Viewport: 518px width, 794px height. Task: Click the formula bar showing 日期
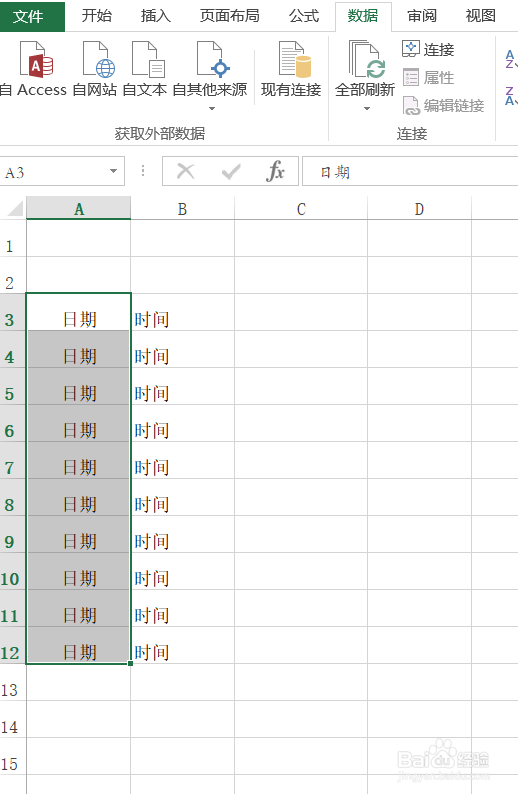coord(410,172)
